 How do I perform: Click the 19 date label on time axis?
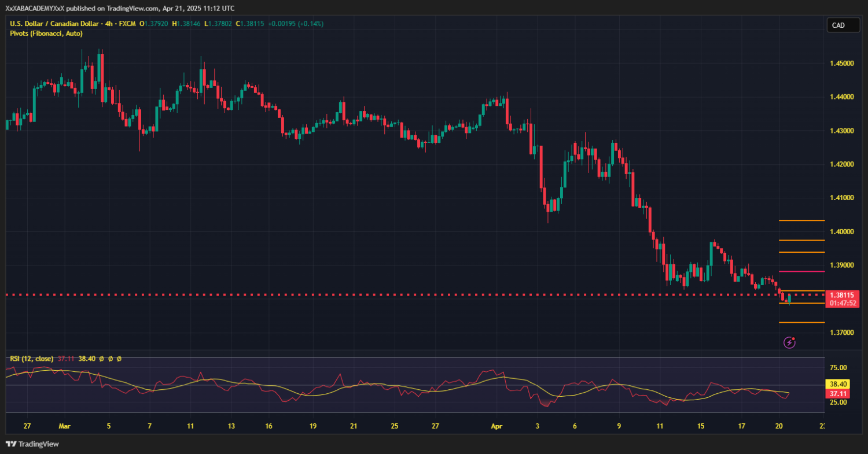[x=312, y=426]
